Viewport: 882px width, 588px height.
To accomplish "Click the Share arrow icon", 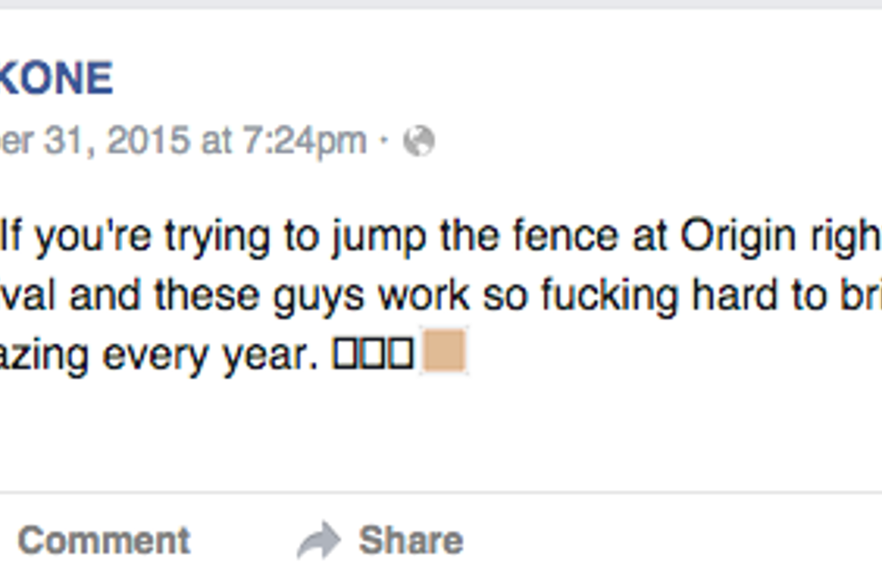I will point(319,541).
